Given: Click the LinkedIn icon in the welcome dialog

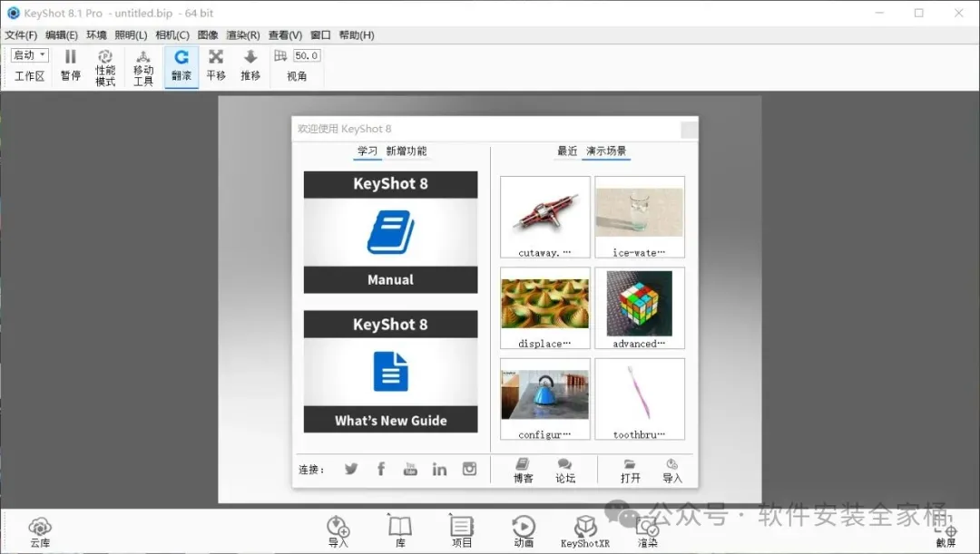Looking at the screenshot, I should point(439,469).
